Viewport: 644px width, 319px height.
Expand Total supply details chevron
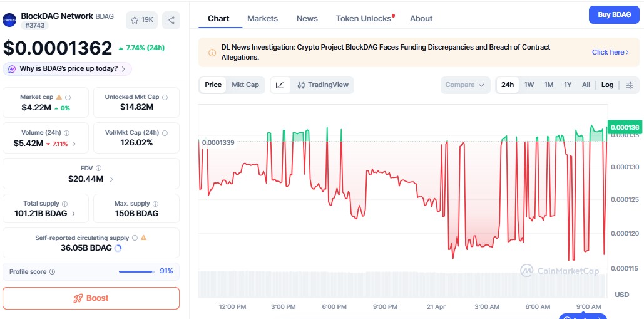(73, 214)
